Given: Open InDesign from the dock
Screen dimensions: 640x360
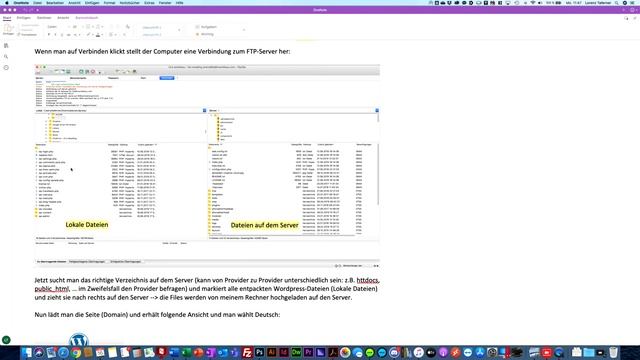Looking at the screenshot, I should [284, 352].
